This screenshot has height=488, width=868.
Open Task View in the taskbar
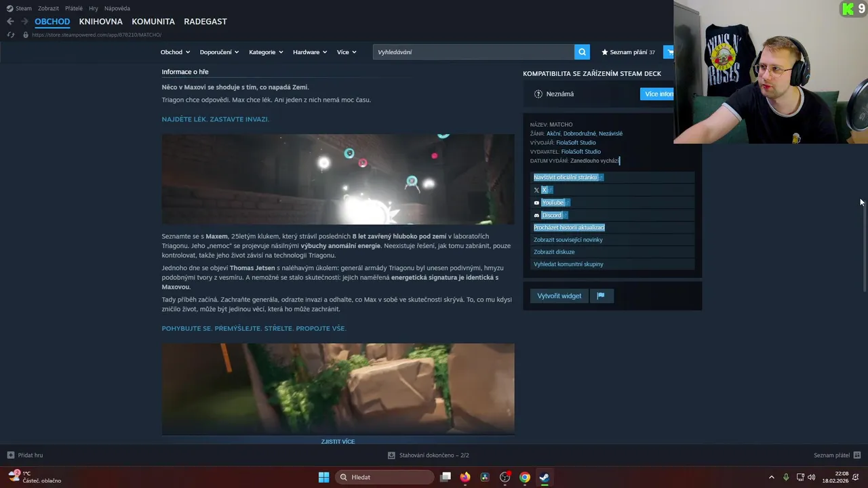tap(446, 477)
